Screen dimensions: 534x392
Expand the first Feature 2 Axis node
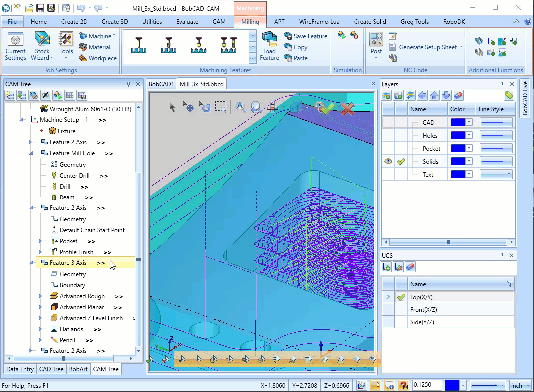pyautogui.click(x=30, y=142)
